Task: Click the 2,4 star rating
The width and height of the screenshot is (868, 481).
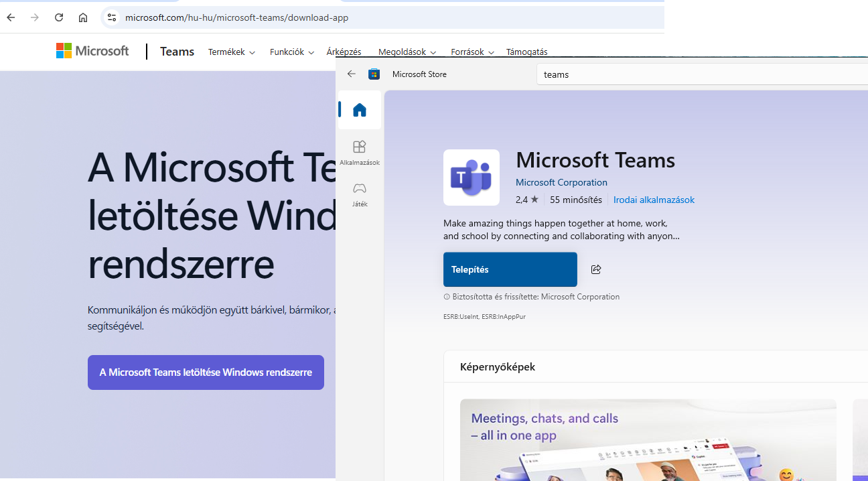Action: pos(527,200)
